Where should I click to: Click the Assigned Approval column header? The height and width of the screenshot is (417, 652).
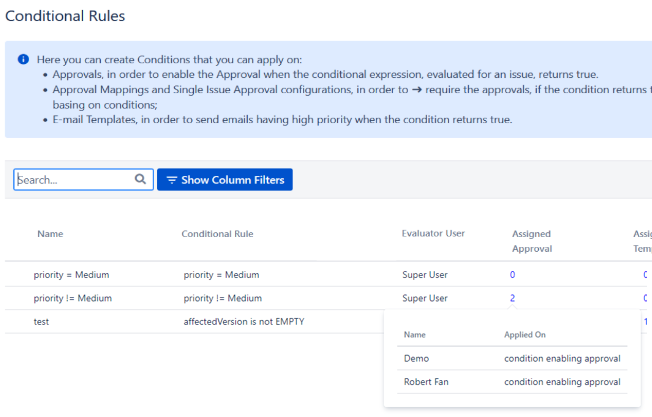point(531,241)
